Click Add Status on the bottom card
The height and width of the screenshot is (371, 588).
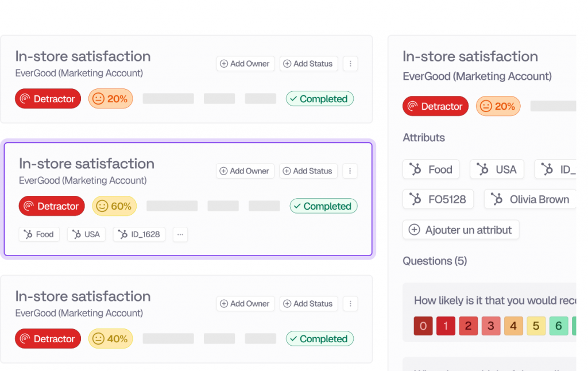[x=308, y=303]
